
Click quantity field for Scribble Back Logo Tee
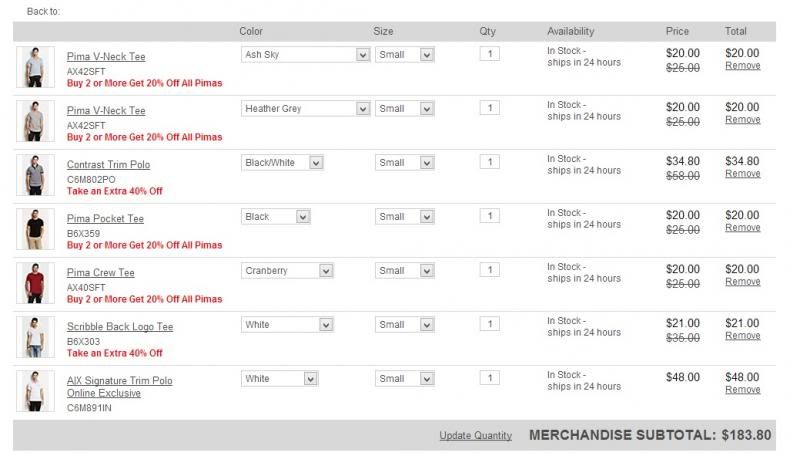(489, 324)
